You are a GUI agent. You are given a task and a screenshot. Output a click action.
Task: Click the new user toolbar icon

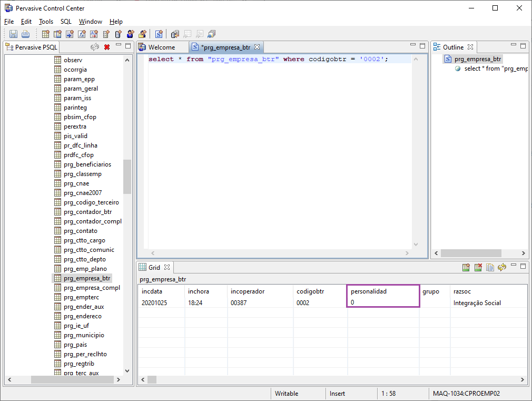tap(130, 34)
